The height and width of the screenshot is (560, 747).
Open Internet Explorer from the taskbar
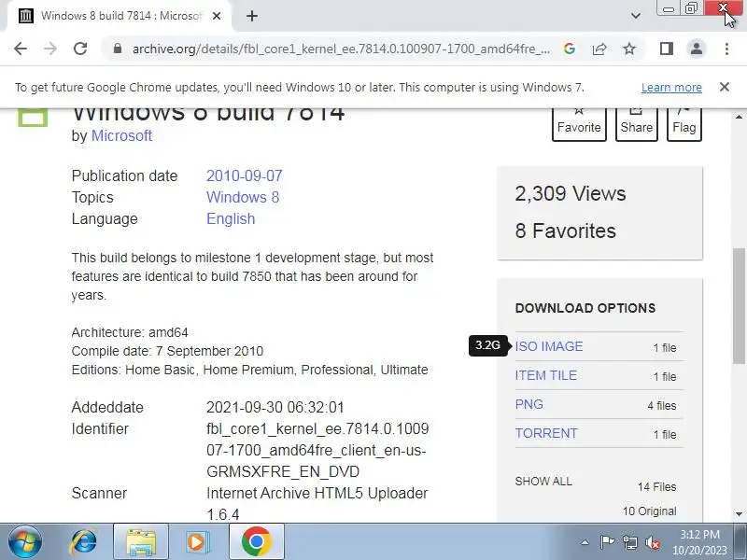click(x=83, y=542)
